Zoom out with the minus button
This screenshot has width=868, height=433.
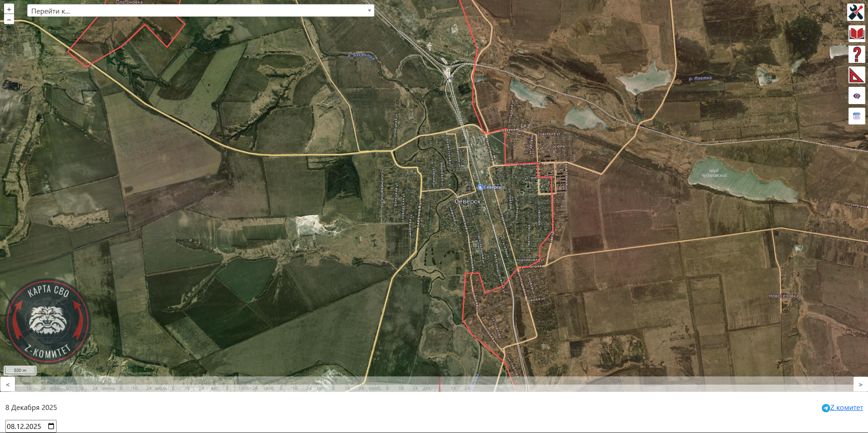pyautogui.click(x=9, y=19)
